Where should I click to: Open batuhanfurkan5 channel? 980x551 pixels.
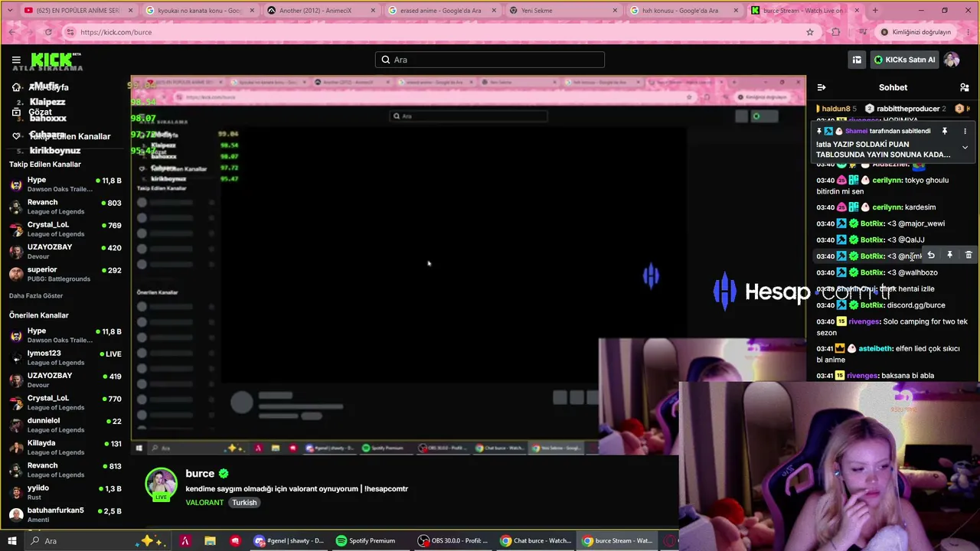pyautogui.click(x=65, y=514)
